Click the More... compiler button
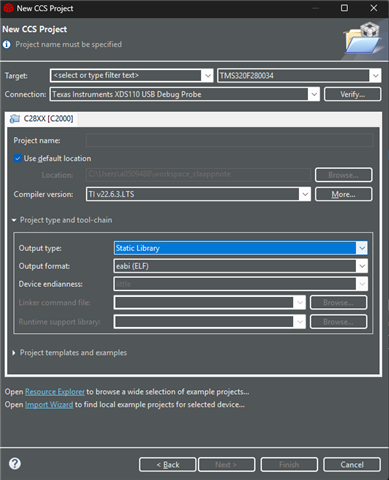 [x=343, y=194]
